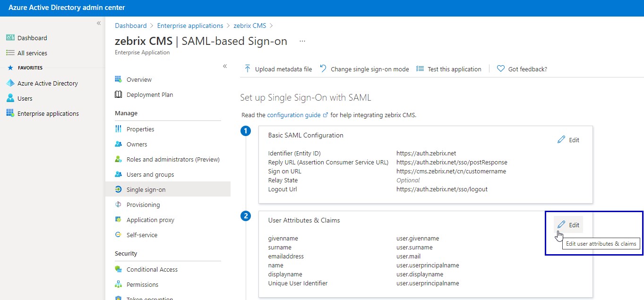The height and width of the screenshot is (300, 644).
Task: Collapse the far-left navigation pane
Action: point(99,23)
